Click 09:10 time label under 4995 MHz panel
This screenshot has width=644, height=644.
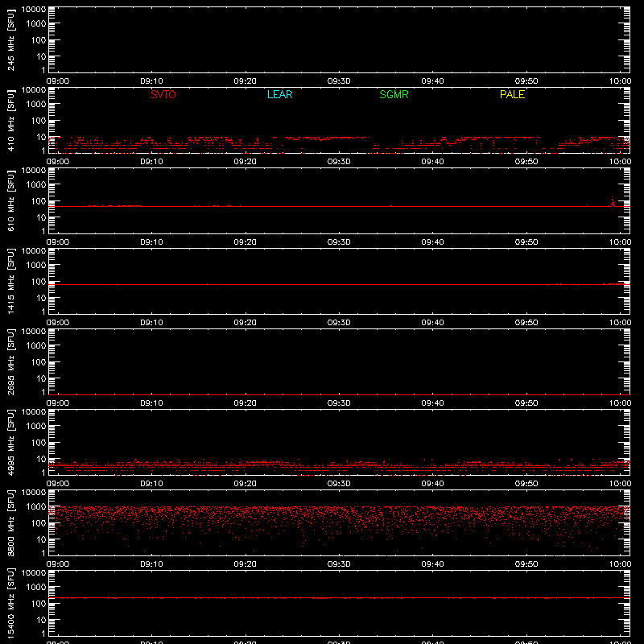pos(151,484)
